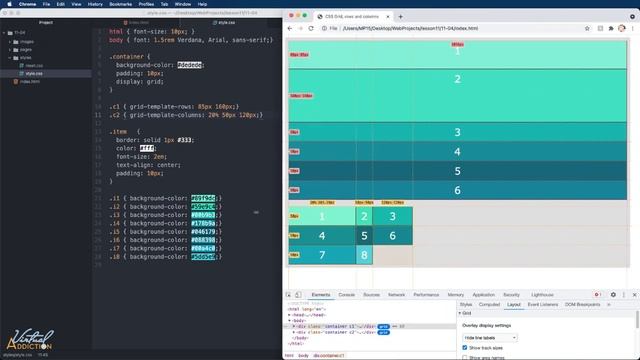This screenshot has height=360, width=640.
Task: Close the DevTools panel
Action: coord(634,295)
